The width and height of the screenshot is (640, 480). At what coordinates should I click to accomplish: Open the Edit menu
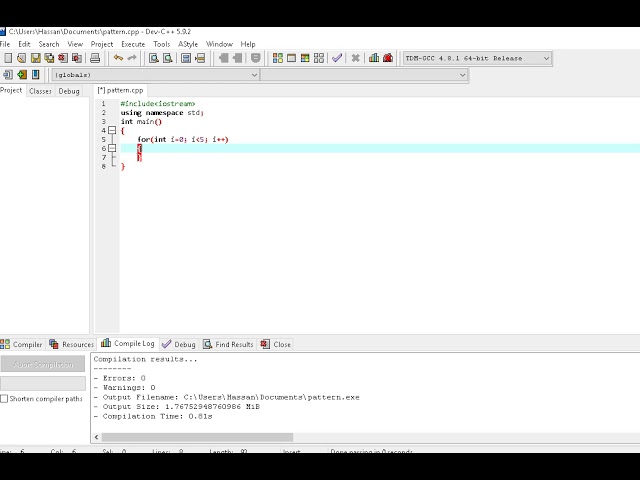coord(24,44)
